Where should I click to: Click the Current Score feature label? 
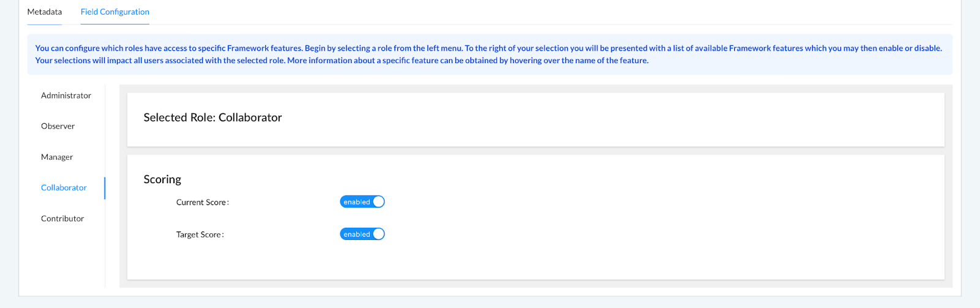click(x=203, y=203)
